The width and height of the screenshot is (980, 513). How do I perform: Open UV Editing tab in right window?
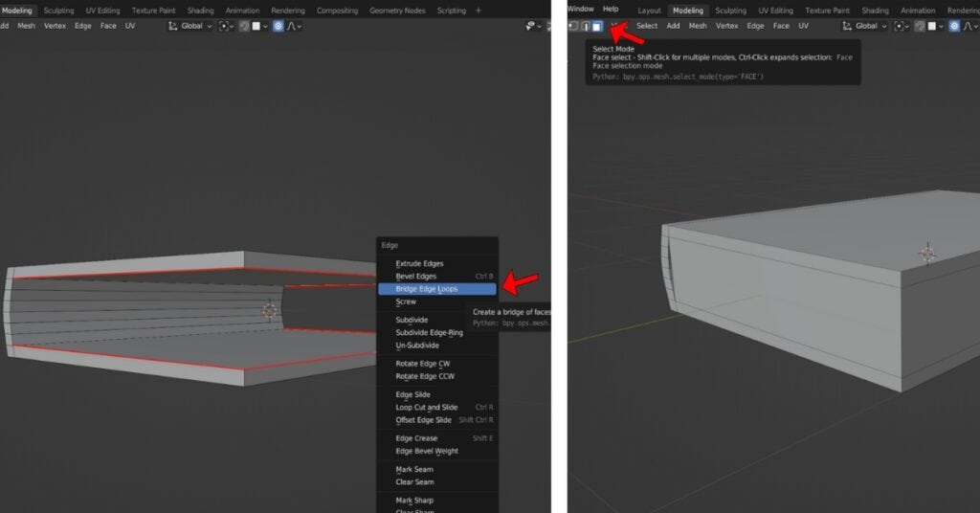tap(776, 11)
